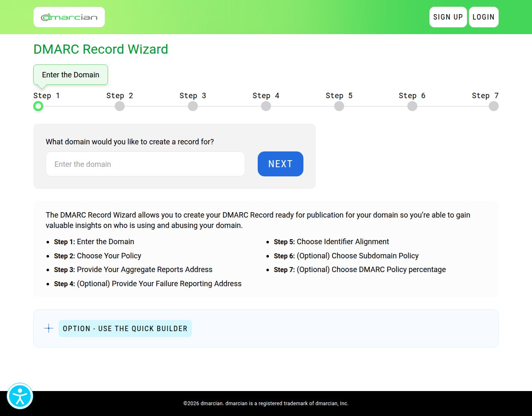Select the Step 5 progress circle
The image size is (532, 416).
tap(339, 106)
